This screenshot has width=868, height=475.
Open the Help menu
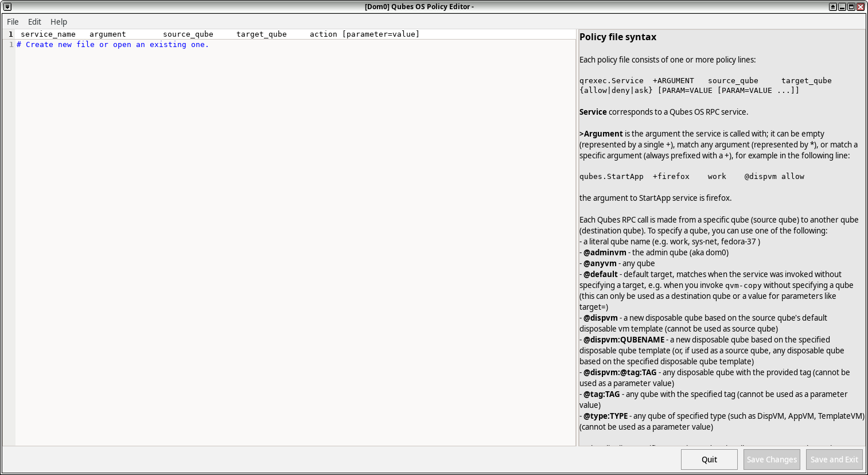click(x=59, y=21)
